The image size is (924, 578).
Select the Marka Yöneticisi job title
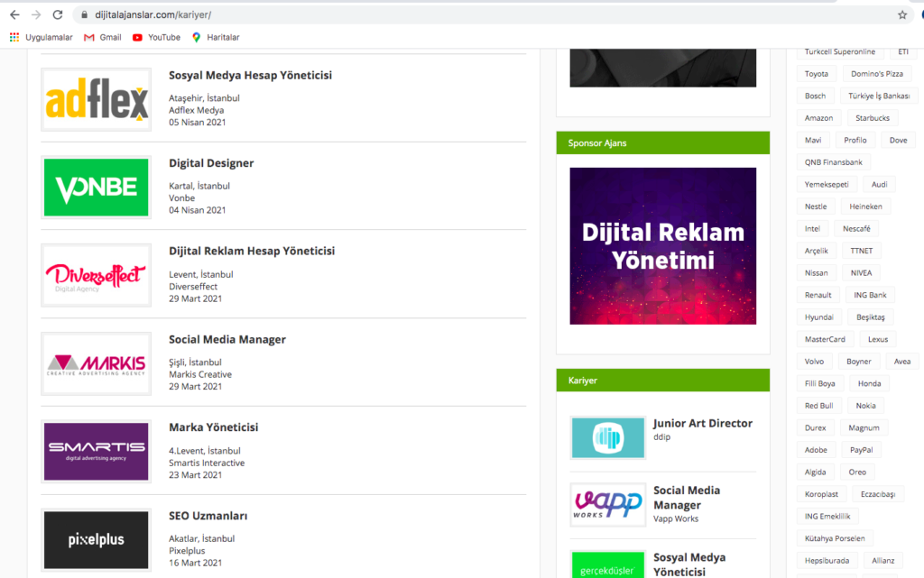[x=213, y=427]
